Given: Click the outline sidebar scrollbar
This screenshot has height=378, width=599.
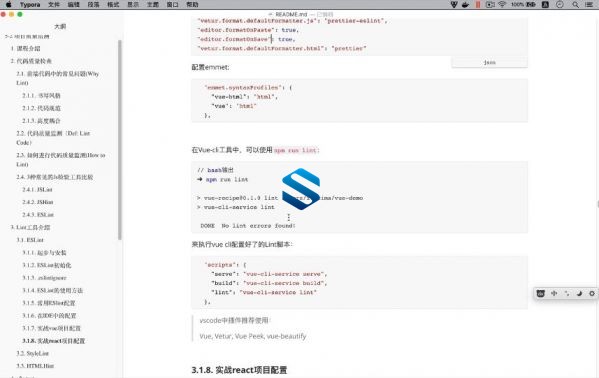Looking at the screenshot, I should click(x=120, y=140).
